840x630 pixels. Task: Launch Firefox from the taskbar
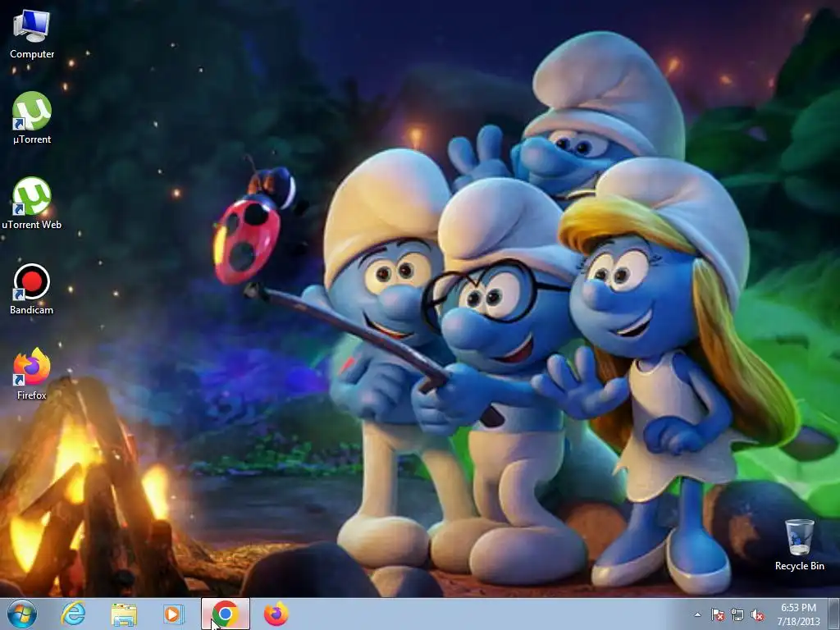tap(276, 614)
